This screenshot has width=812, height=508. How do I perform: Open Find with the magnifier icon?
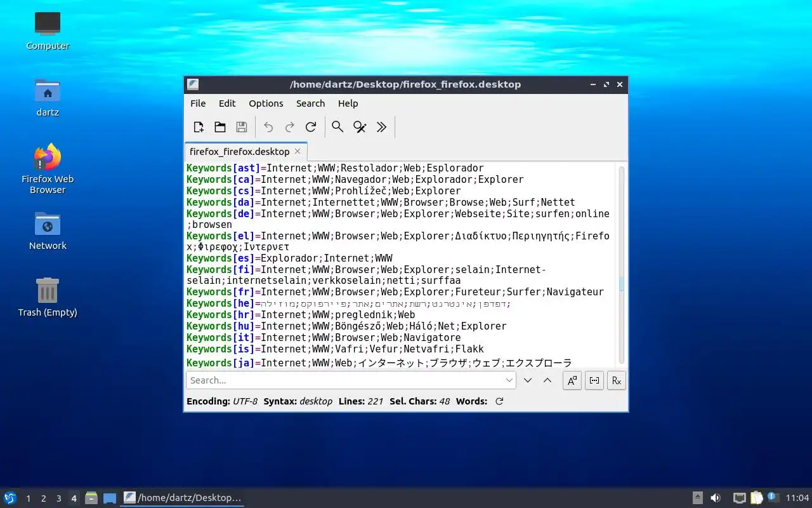[337, 127]
